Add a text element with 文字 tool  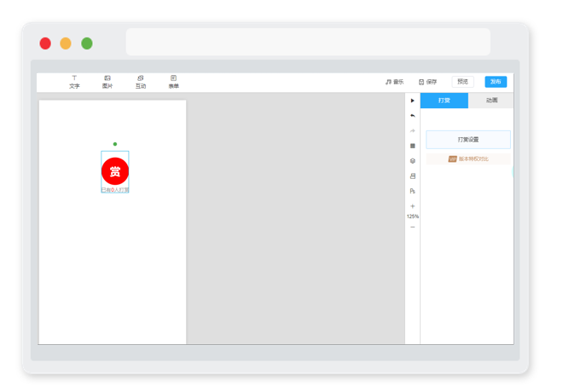pos(74,82)
